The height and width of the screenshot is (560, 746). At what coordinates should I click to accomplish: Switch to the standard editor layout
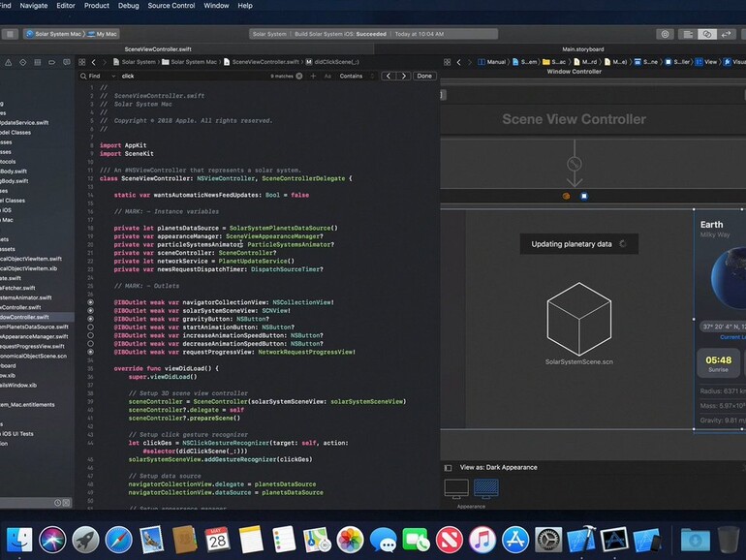pos(688,34)
